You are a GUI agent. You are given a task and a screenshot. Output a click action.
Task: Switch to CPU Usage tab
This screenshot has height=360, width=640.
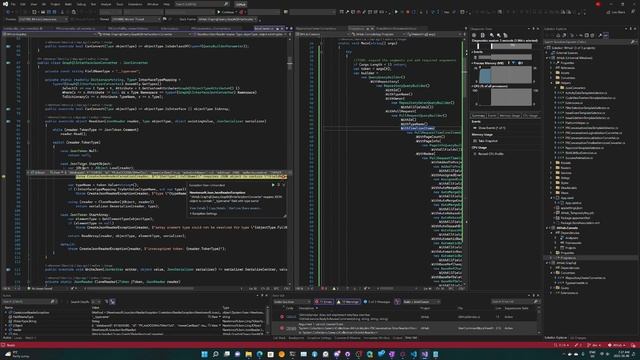pyautogui.click(x=531, y=116)
